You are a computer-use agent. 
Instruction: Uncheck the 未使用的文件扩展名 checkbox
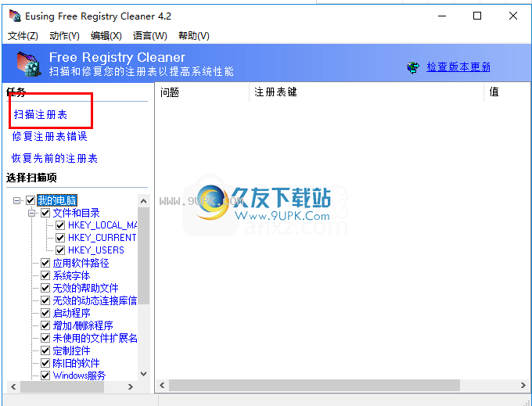(45, 338)
